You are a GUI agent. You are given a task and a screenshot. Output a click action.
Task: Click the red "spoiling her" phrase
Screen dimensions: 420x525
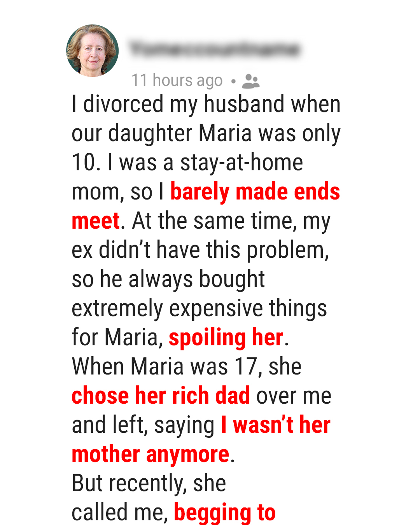click(226, 337)
